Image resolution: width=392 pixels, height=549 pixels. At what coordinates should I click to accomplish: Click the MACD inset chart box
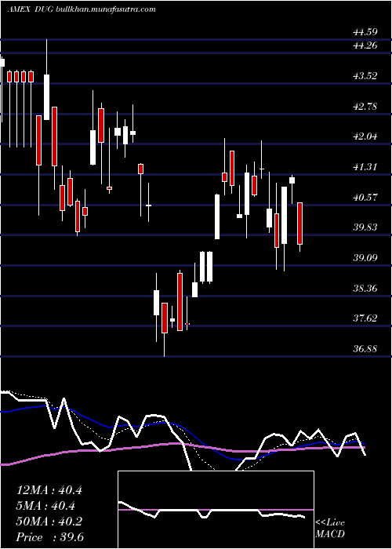click(x=216, y=510)
